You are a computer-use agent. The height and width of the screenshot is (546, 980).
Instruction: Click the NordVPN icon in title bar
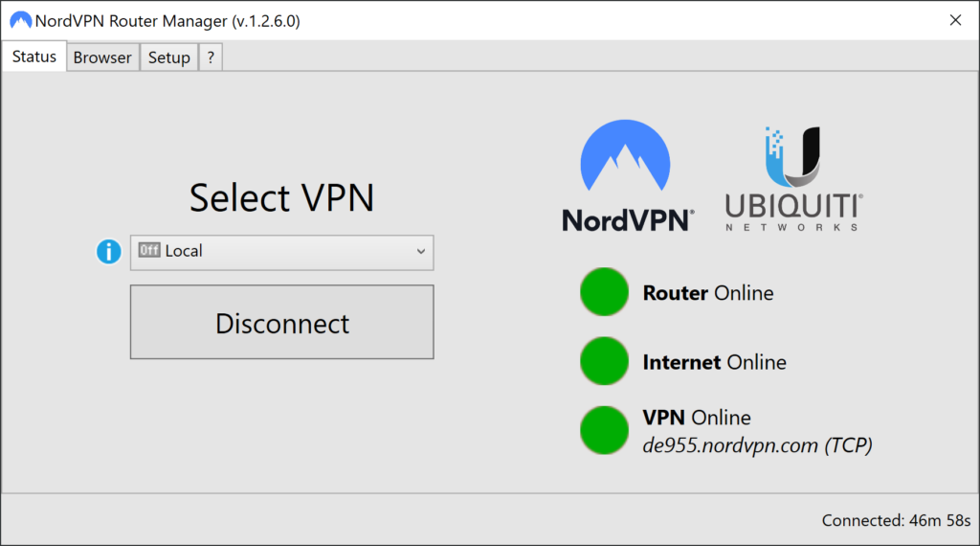tap(20, 20)
